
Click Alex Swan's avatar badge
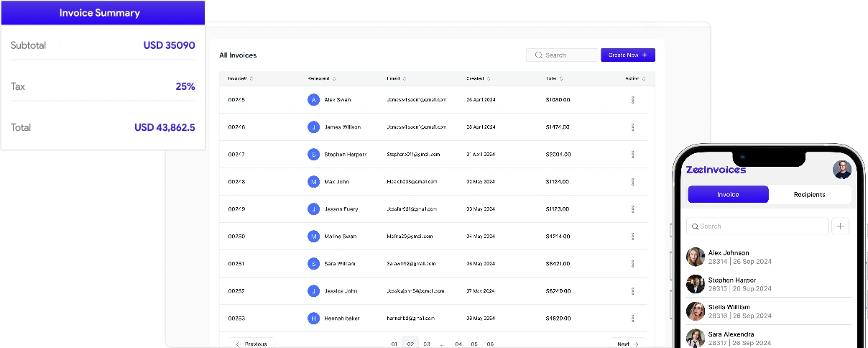click(x=313, y=100)
